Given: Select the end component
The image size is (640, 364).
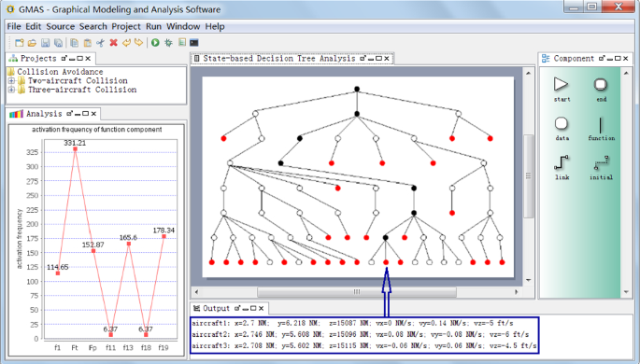Looking at the screenshot, I should click(601, 85).
